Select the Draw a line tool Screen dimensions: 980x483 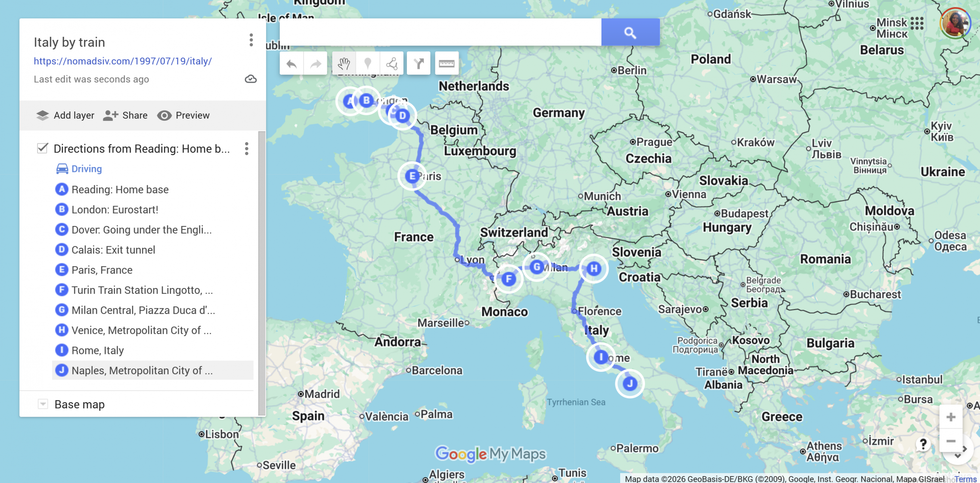[392, 64]
